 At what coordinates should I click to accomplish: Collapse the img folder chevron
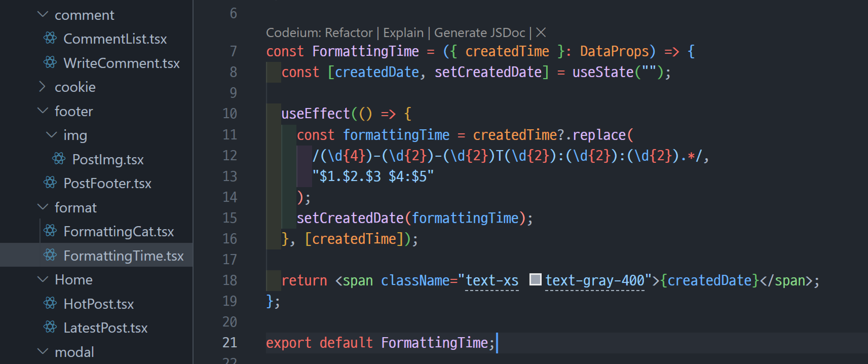click(51, 134)
